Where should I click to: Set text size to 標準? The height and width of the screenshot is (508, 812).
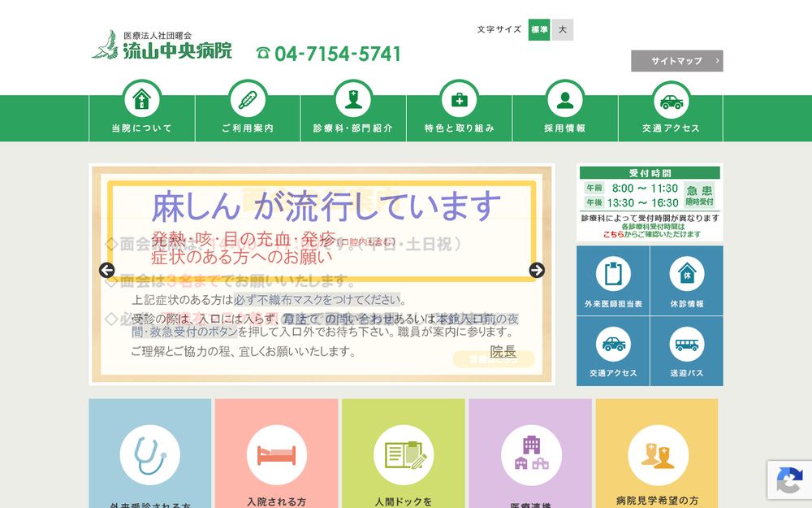point(539,29)
